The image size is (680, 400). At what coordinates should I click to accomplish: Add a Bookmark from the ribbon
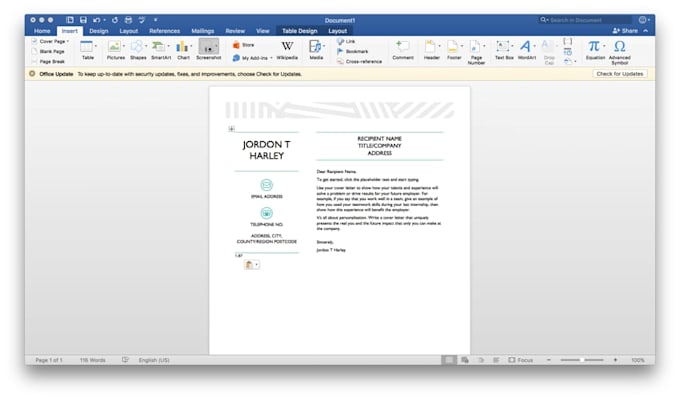tap(353, 51)
